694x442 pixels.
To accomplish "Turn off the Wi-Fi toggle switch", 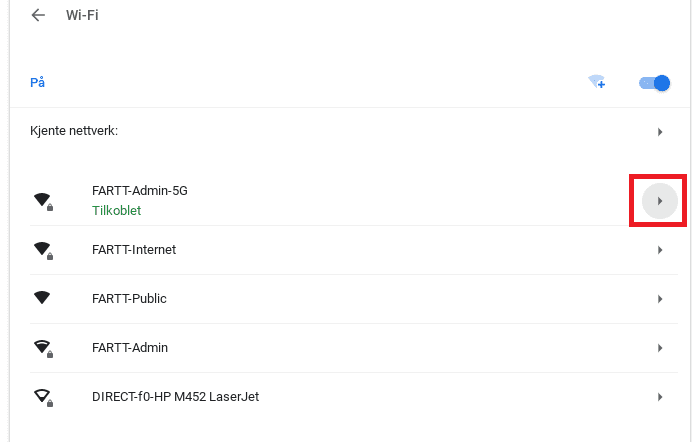I will (x=655, y=83).
